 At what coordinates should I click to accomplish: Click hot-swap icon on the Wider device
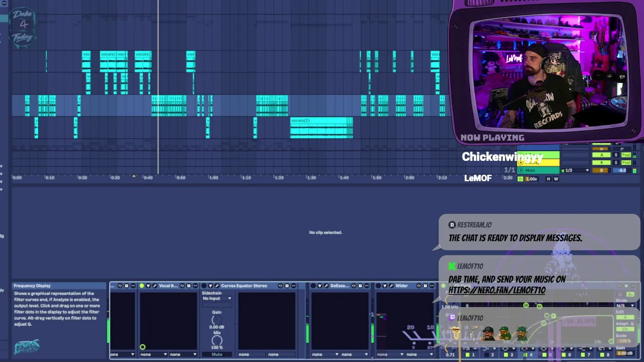tap(419, 286)
